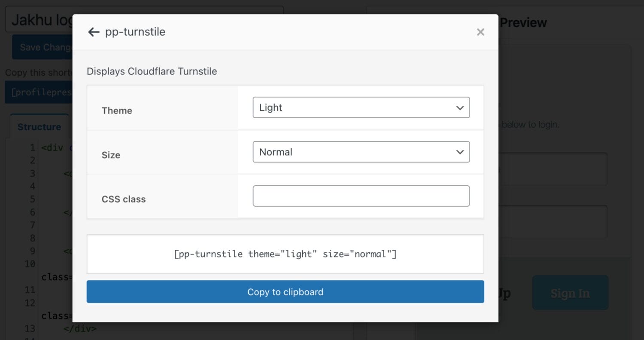Click the Save Changes button
Viewport: 644px width, 340px height.
coord(42,47)
